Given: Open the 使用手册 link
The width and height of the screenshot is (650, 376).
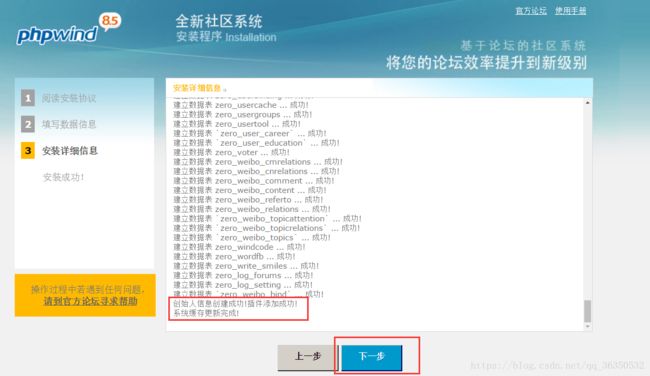Looking at the screenshot, I should click(x=570, y=11).
